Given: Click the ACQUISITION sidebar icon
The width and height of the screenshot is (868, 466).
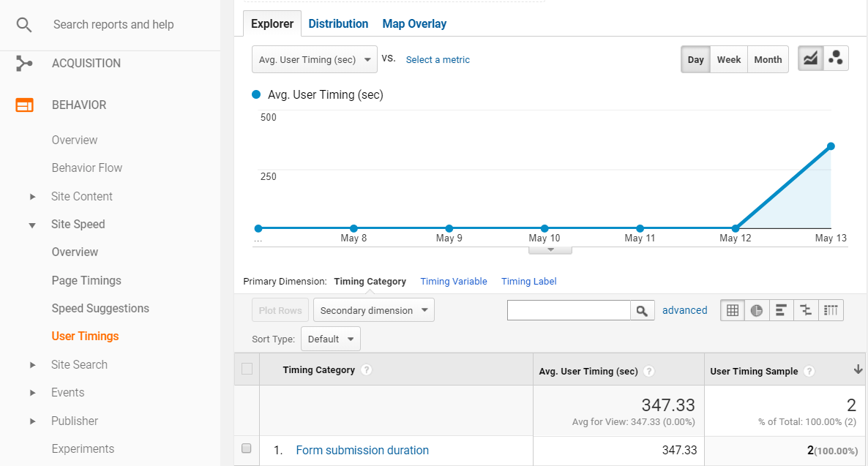Looking at the screenshot, I should [x=24, y=63].
